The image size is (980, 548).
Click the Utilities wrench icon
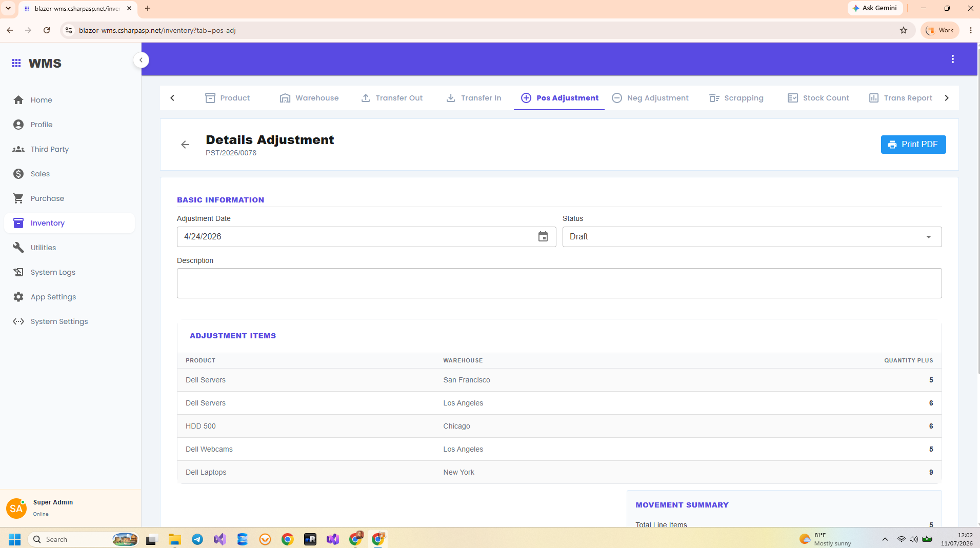18,248
